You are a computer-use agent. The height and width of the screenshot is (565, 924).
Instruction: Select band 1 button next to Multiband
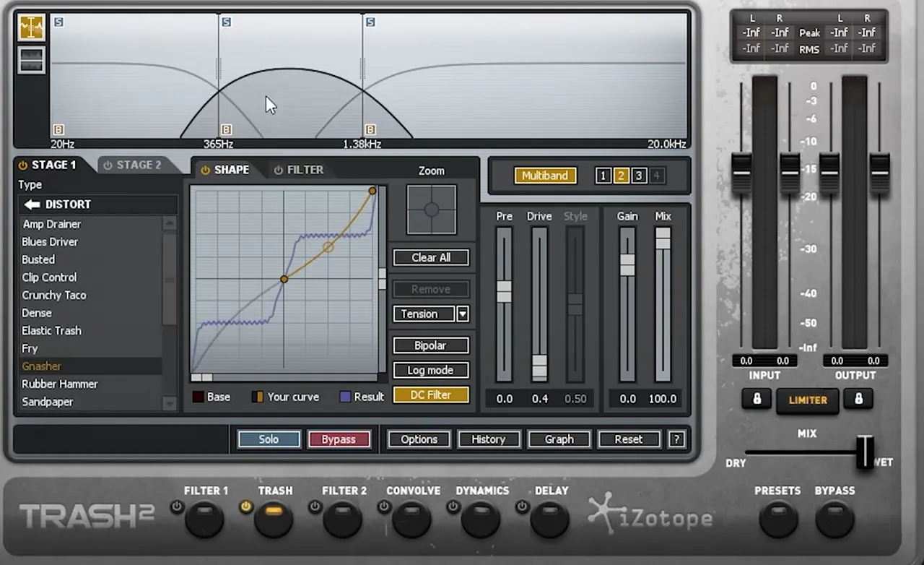pos(603,176)
